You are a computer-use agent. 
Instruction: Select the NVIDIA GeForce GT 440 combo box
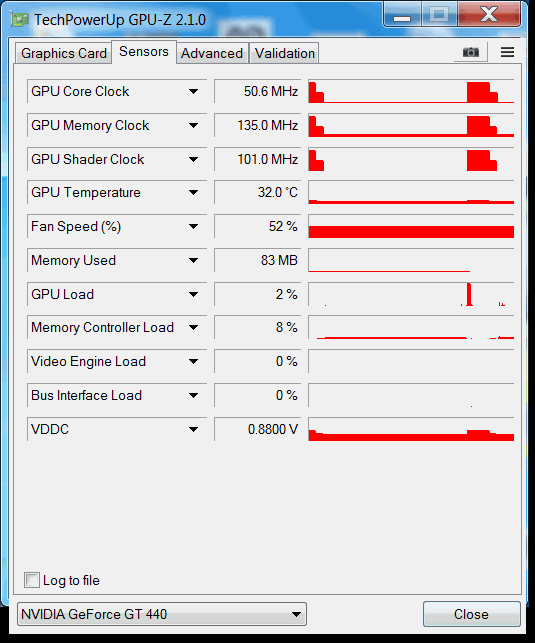click(x=162, y=614)
